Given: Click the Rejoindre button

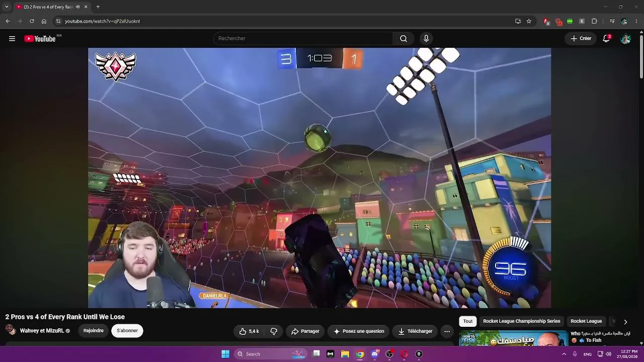Looking at the screenshot, I should click(x=93, y=331).
